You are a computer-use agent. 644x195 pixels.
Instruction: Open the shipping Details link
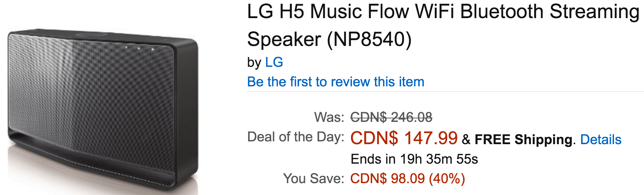tap(601, 139)
